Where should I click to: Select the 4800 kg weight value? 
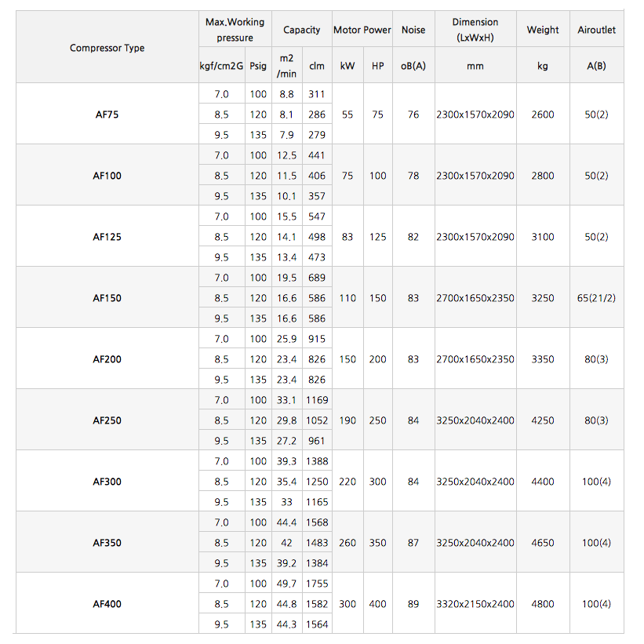[543, 604]
